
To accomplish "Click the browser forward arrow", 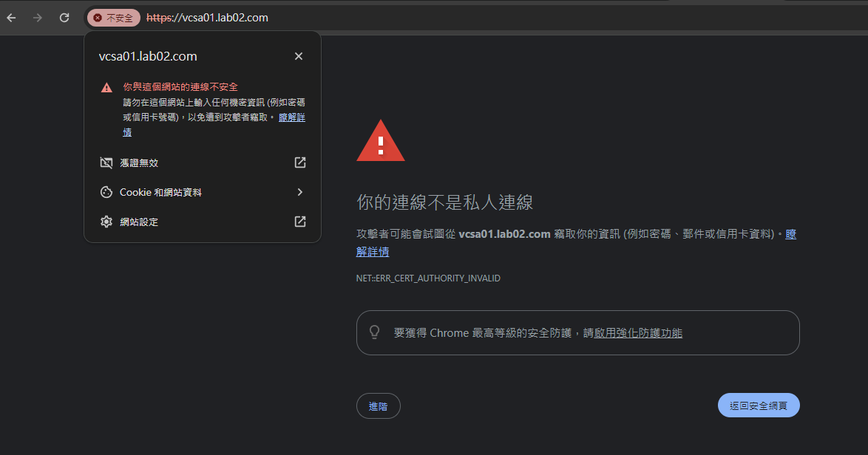I will tap(37, 18).
